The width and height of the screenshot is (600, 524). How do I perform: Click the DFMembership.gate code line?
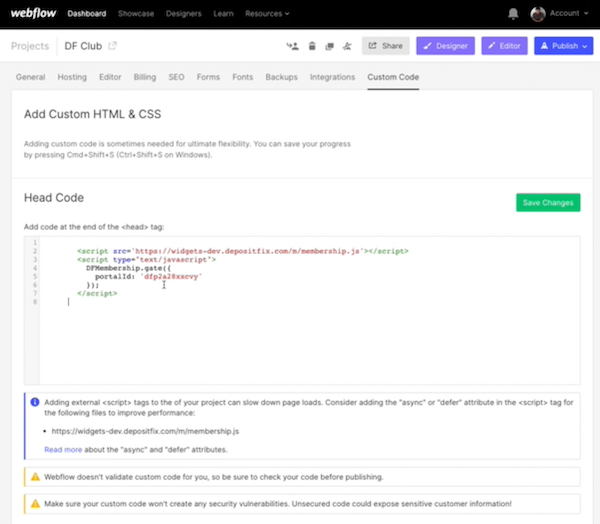(129, 268)
